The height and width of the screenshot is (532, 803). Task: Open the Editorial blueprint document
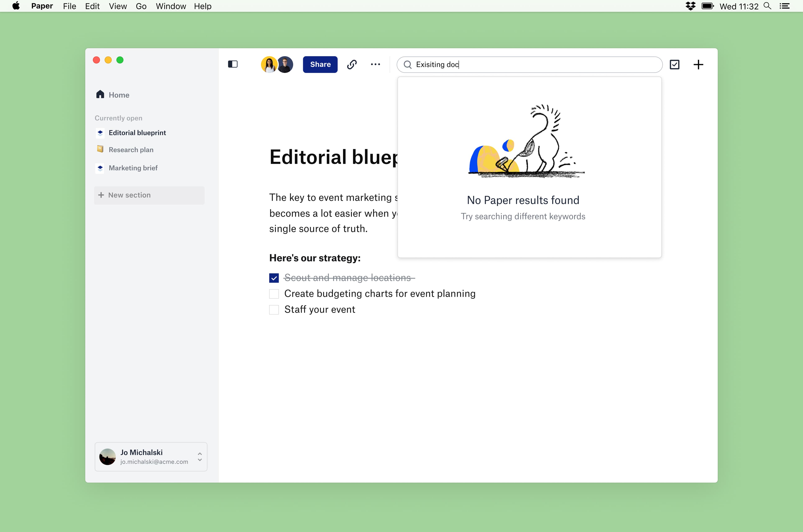point(137,133)
